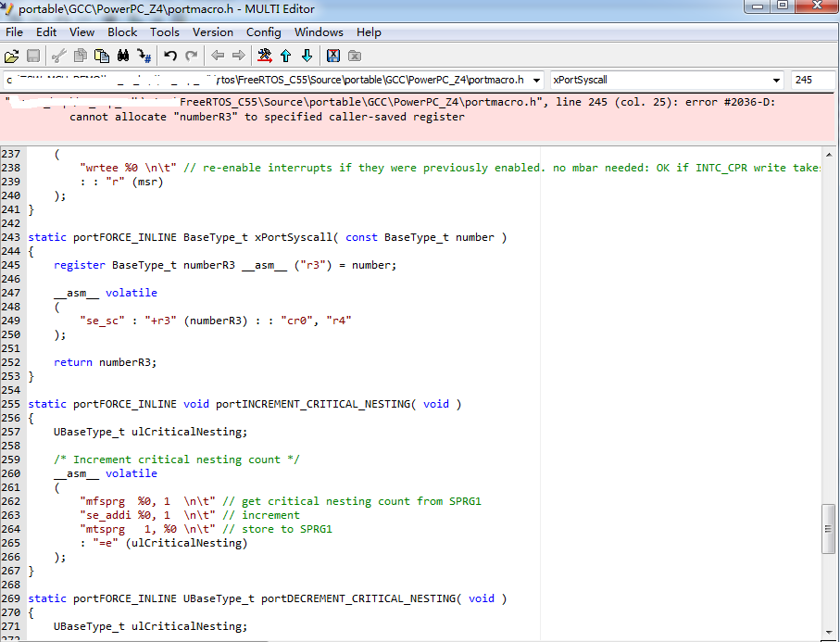This screenshot has height=642, width=840.
Task: Open the File menu
Action: pos(15,32)
